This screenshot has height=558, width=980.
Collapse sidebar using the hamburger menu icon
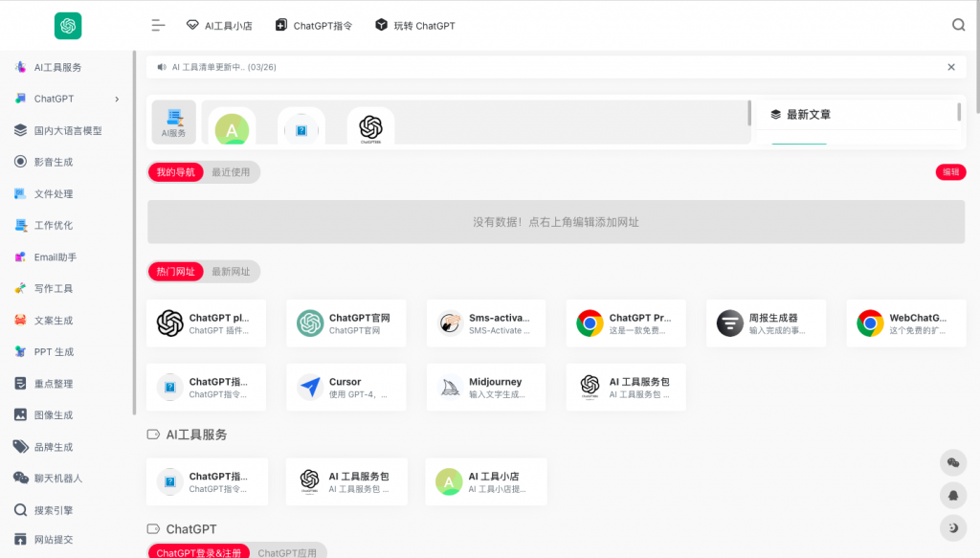tap(159, 26)
